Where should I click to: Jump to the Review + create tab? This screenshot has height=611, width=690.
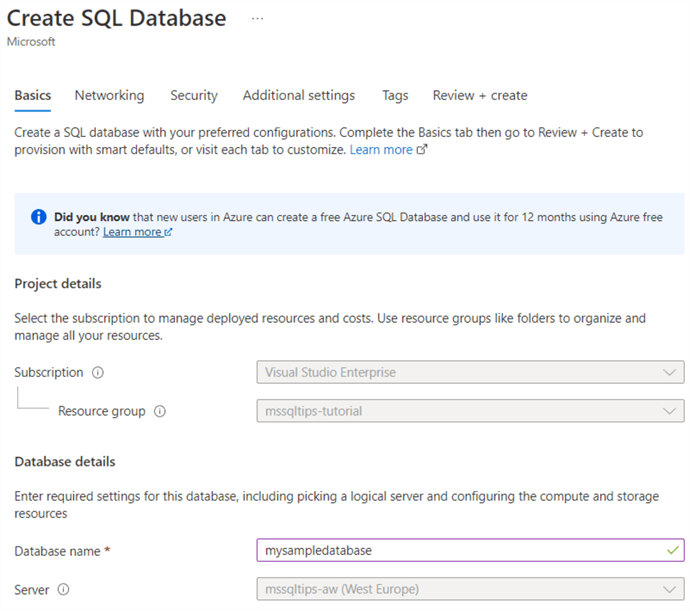point(480,96)
